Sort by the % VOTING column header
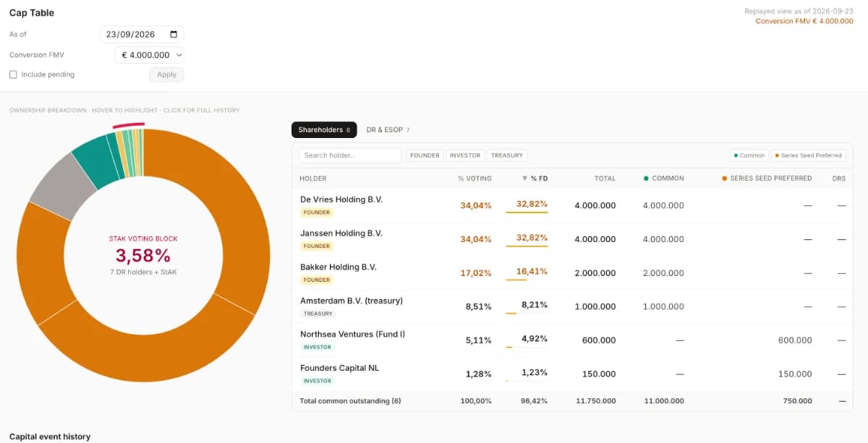Screen dimensions: 868x443 point(475,179)
